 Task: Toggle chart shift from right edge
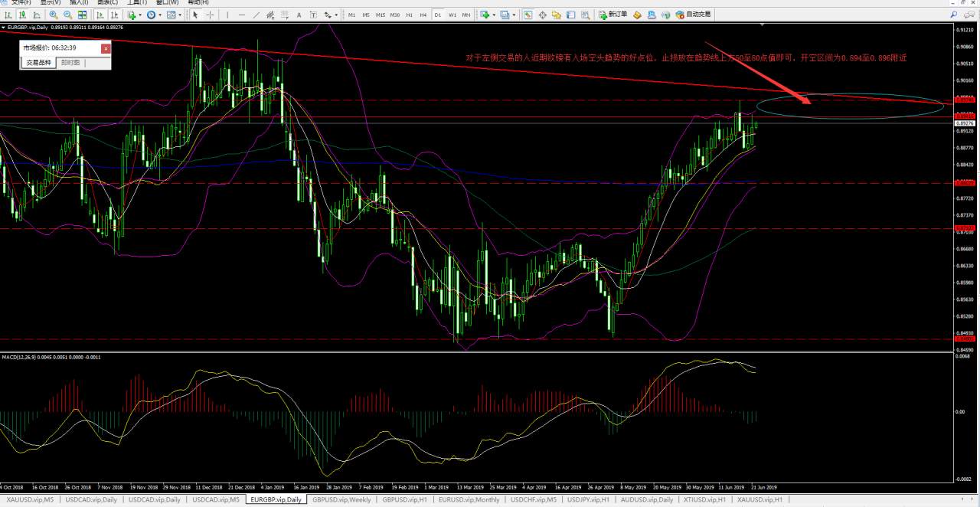pos(114,15)
